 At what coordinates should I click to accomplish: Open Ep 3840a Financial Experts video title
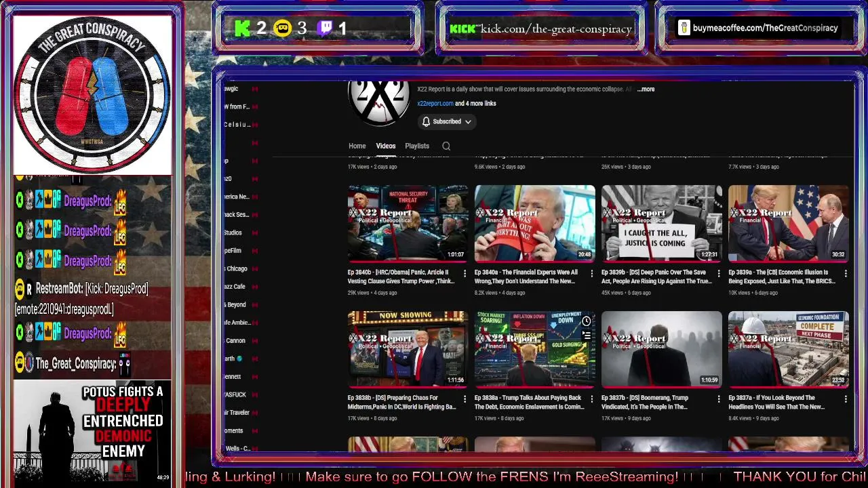click(x=527, y=277)
